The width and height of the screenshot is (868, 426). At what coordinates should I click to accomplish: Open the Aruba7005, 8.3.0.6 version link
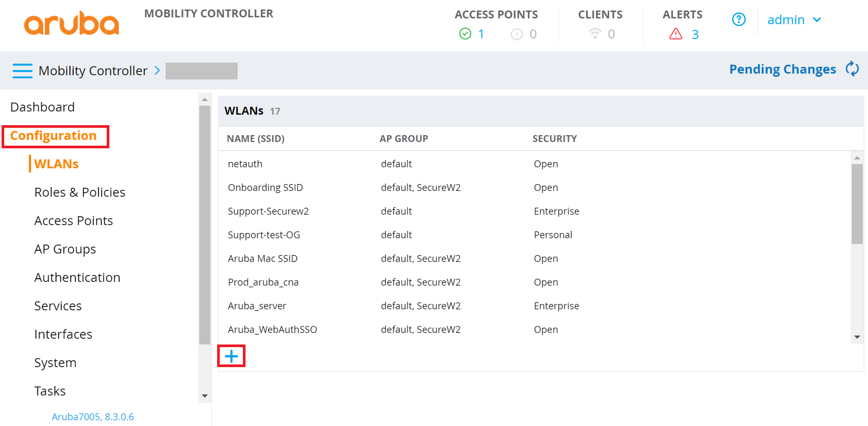point(93,417)
